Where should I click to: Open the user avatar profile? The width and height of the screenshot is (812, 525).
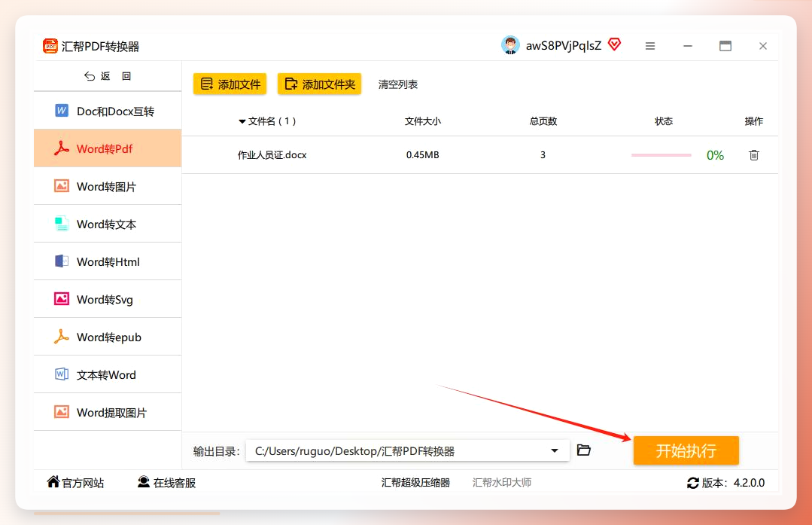pyautogui.click(x=511, y=46)
